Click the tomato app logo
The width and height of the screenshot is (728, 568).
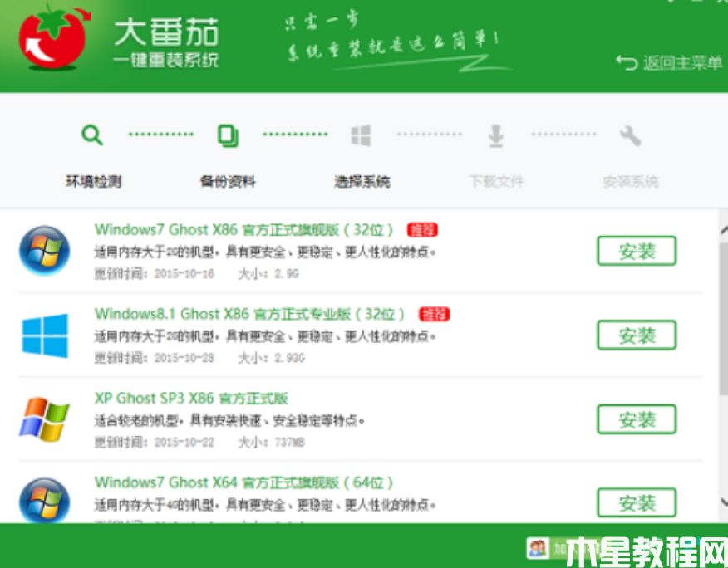pos(54,38)
